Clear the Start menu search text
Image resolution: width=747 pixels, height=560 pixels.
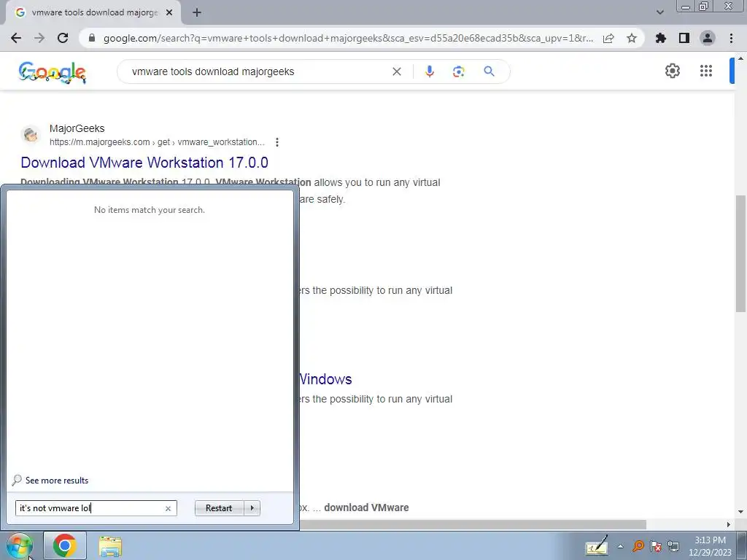coord(168,508)
